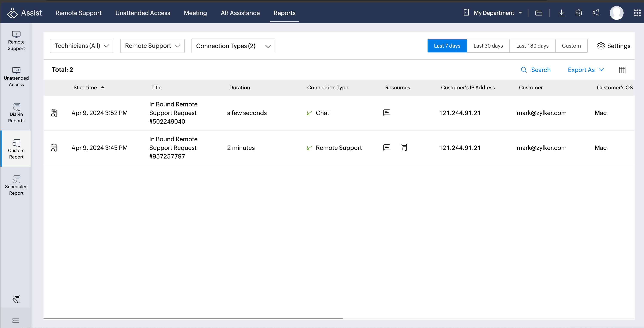The image size is (644, 328).
Task: Sort by the Start time column header
Action: (85, 88)
